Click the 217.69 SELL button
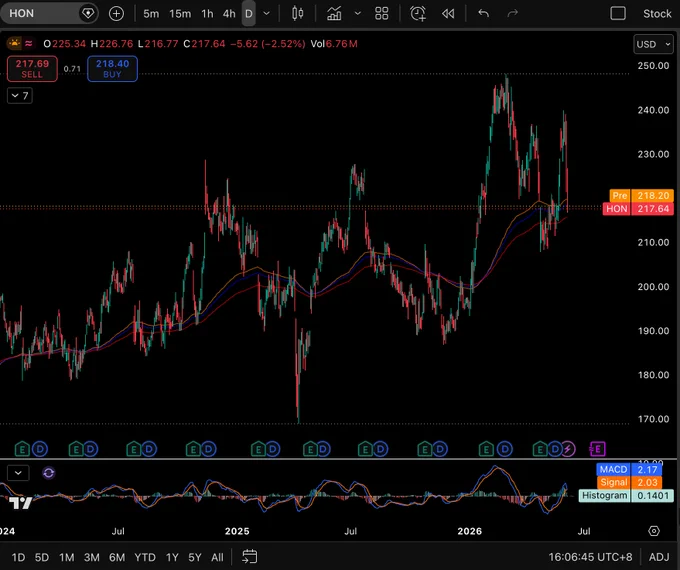Viewport: 680px width, 570px height. coord(32,69)
